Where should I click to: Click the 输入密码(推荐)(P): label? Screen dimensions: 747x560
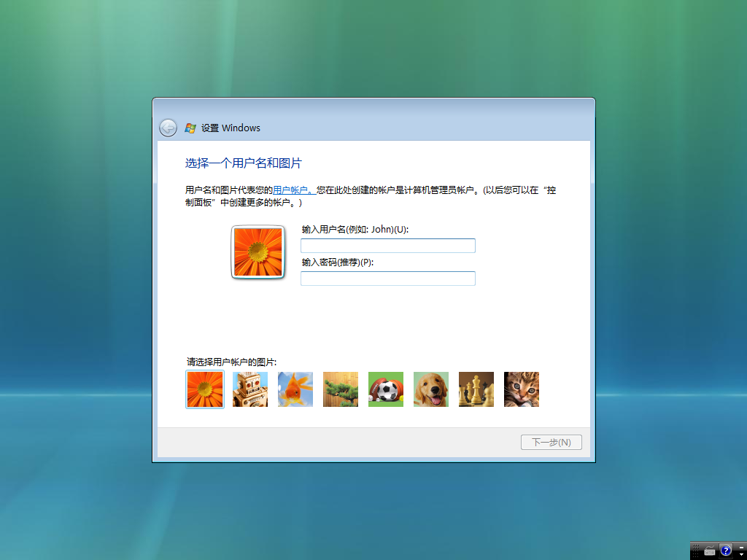pos(338,262)
